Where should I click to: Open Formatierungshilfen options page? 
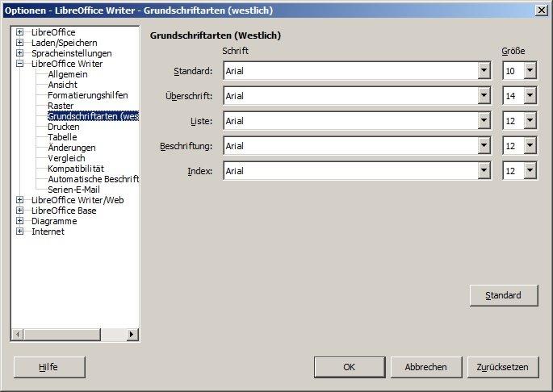coord(88,95)
